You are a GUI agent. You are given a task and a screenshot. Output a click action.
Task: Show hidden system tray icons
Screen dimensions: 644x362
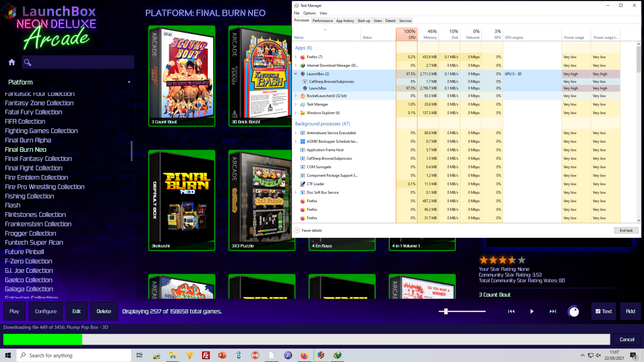582,355
